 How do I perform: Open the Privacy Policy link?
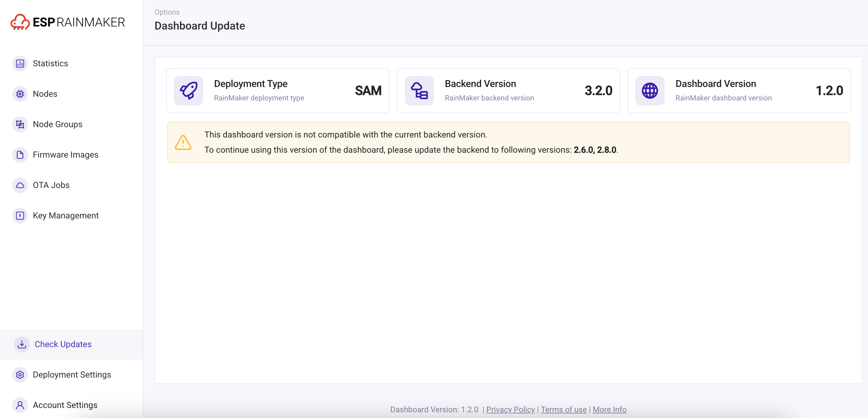(510, 409)
